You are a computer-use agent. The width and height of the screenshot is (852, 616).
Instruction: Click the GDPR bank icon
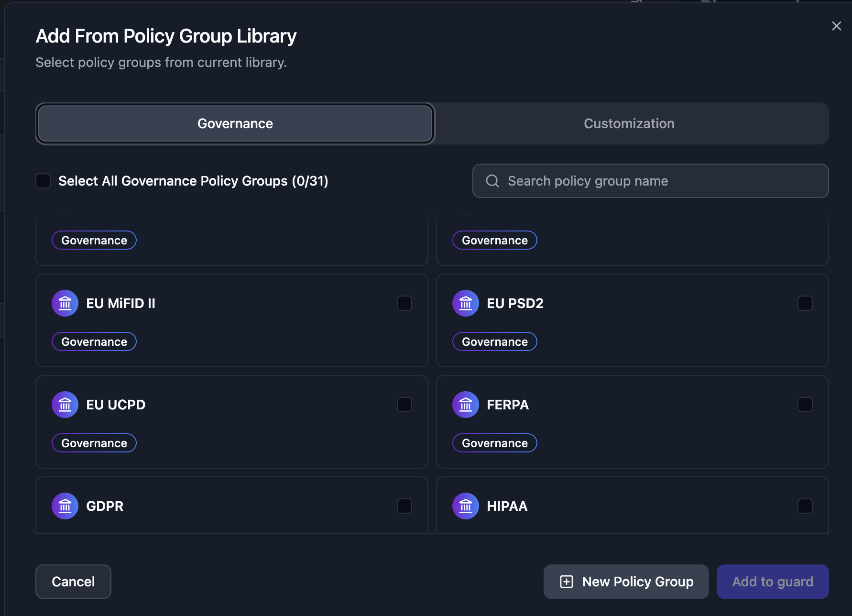(65, 506)
